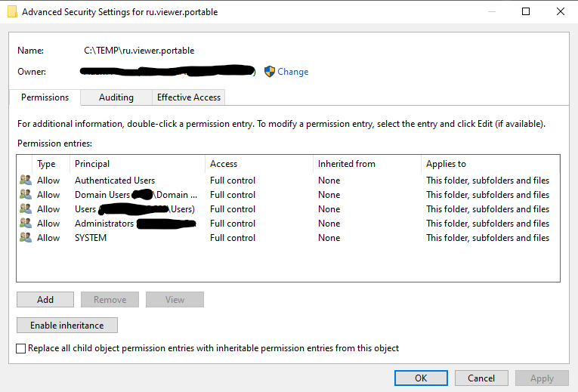The height and width of the screenshot is (392, 578).
Task: Click the Enable inheritance button
Action: (67, 326)
